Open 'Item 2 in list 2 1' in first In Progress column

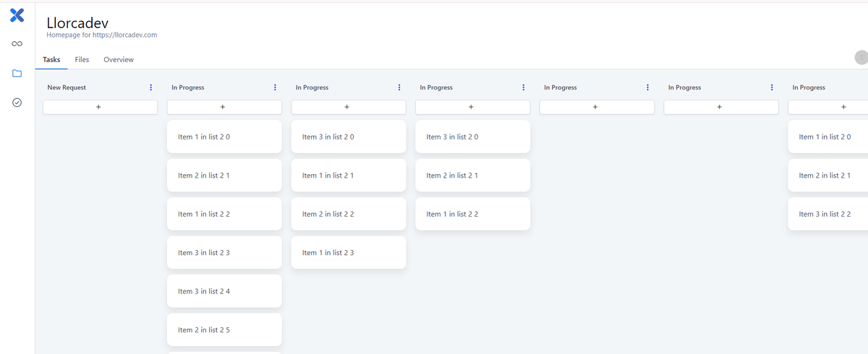(224, 176)
